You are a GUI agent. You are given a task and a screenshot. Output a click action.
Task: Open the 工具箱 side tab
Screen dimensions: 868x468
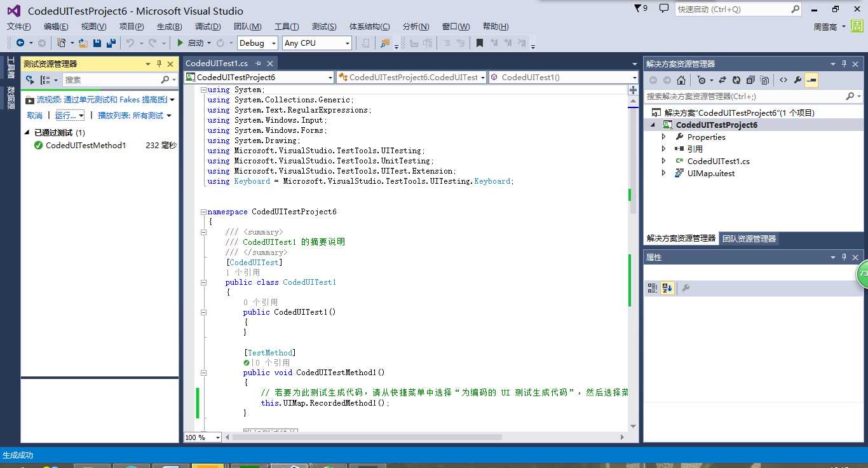[10, 68]
